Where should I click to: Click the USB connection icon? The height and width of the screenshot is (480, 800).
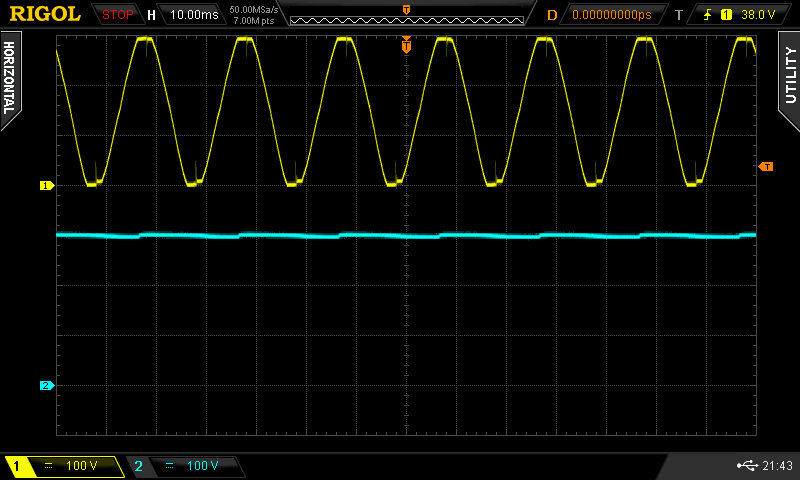click(747, 465)
